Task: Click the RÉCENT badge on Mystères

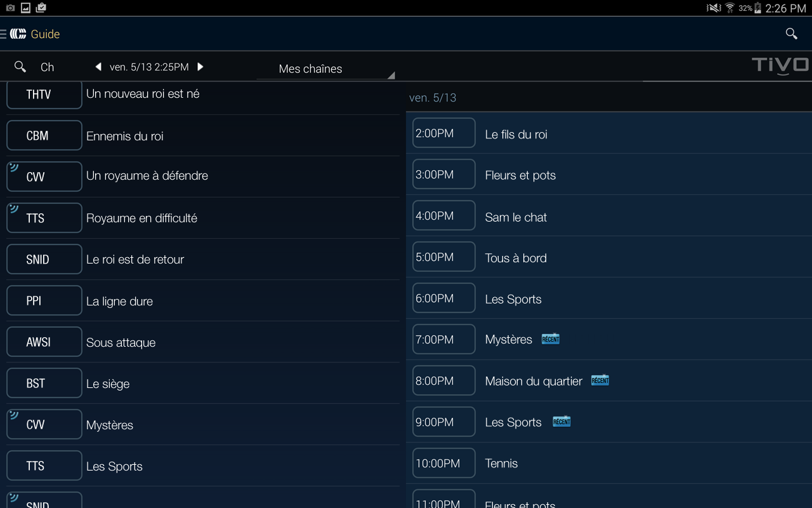Action: [550, 338]
